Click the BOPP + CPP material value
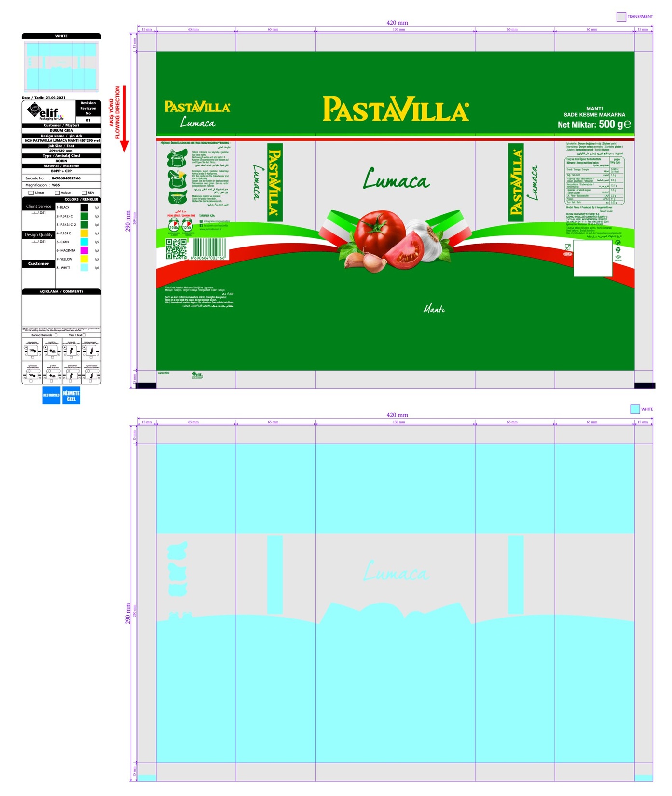This screenshot has width=672, height=796. [x=61, y=171]
